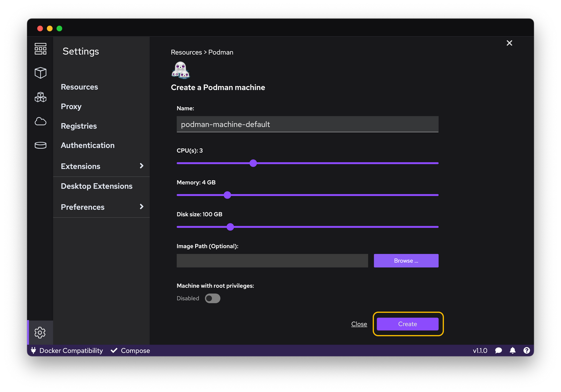Open the Images cloud icon

click(40, 121)
